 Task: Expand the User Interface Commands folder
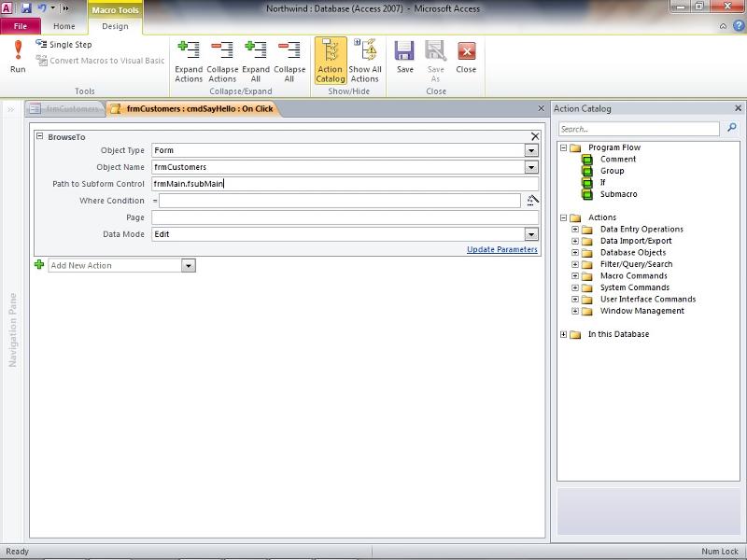click(575, 299)
